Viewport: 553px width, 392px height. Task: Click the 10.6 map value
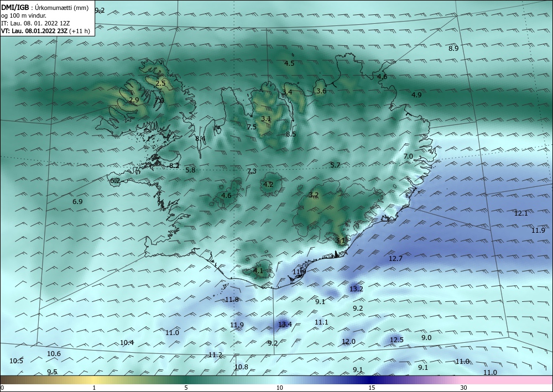54,354
